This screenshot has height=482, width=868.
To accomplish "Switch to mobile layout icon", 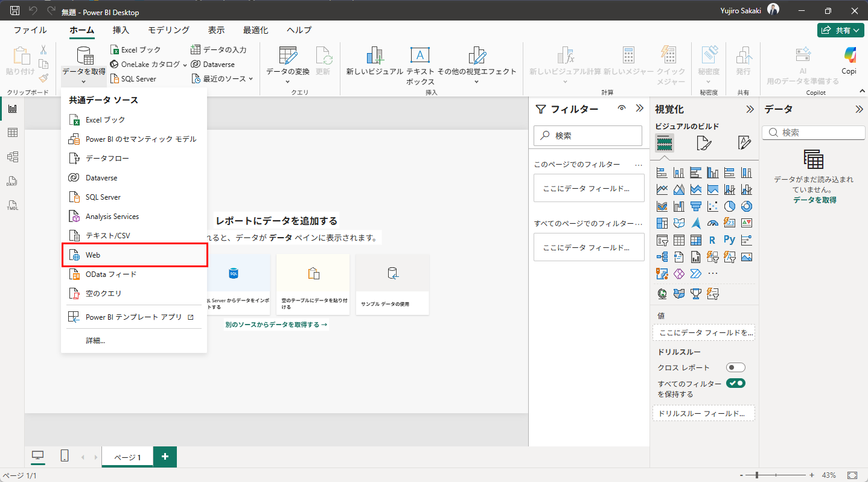I will (65, 456).
